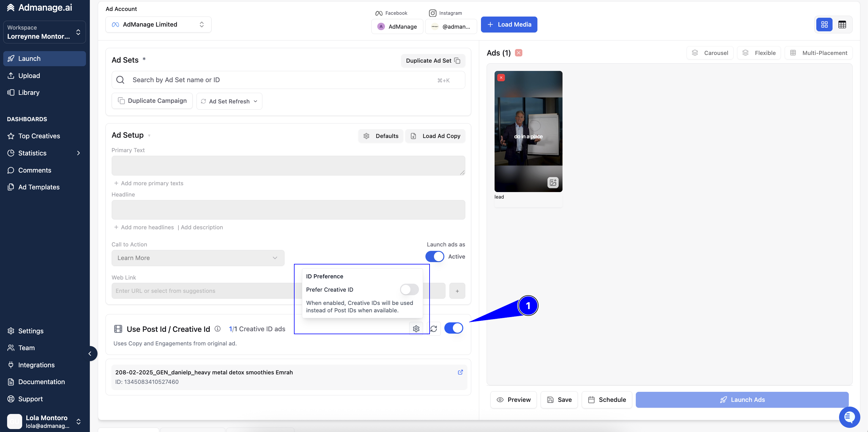Click the Duplicate Campaign button
The width and height of the screenshot is (868, 432).
pos(152,101)
